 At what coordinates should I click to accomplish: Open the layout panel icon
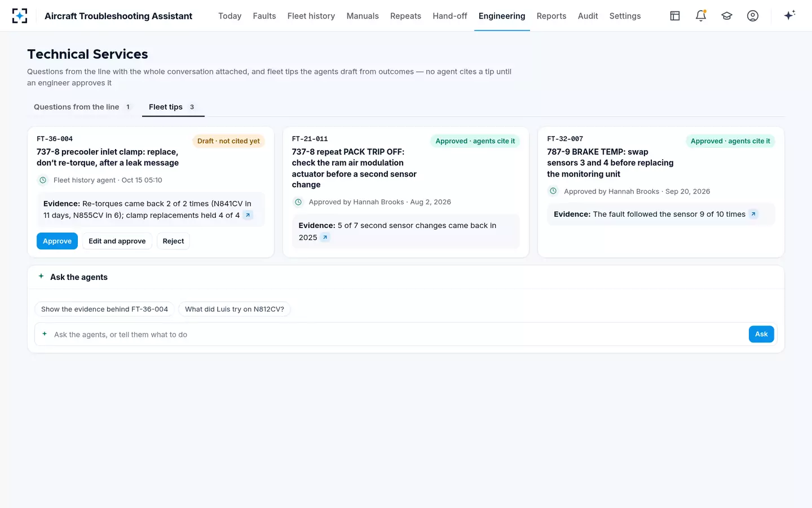click(x=675, y=16)
